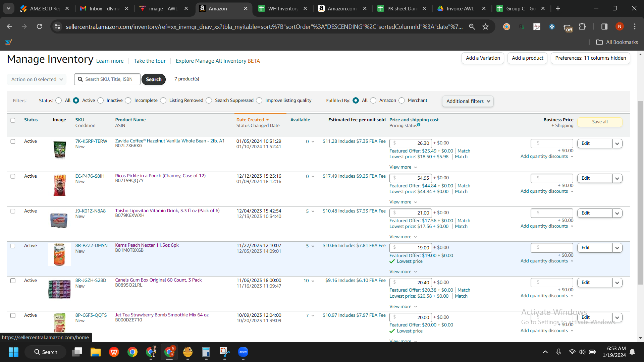Switch to the AMZ EOD tab
The width and height of the screenshot is (644, 362).
click(44, 8)
